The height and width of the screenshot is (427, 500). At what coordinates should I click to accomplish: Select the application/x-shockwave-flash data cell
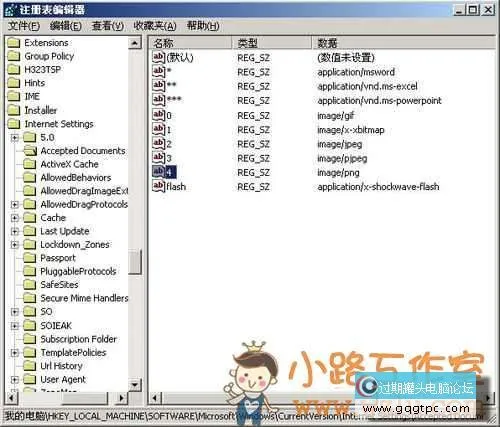pyautogui.click(x=378, y=187)
